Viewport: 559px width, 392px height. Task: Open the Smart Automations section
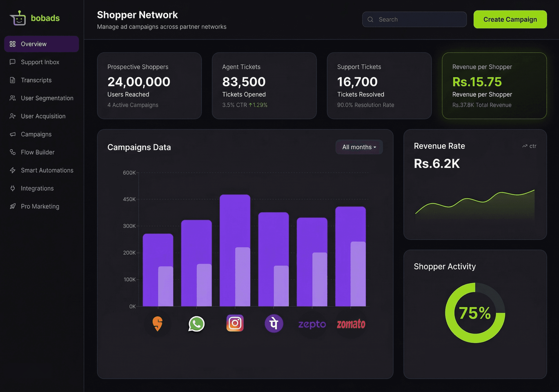tap(47, 170)
